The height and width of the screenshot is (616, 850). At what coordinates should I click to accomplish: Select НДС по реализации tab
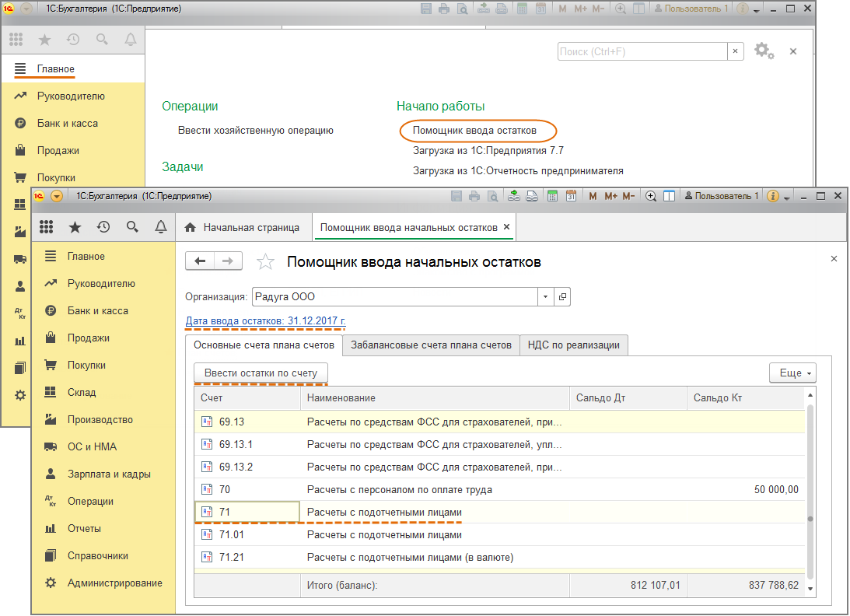[573, 345]
